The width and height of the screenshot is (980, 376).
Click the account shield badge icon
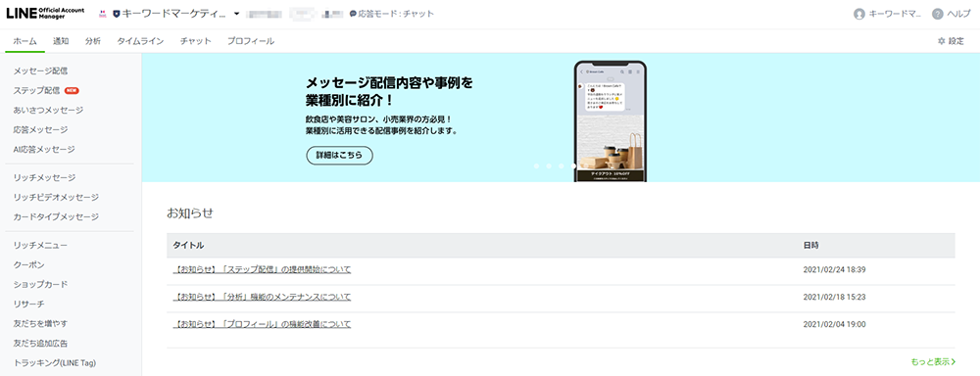pos(116,14)
